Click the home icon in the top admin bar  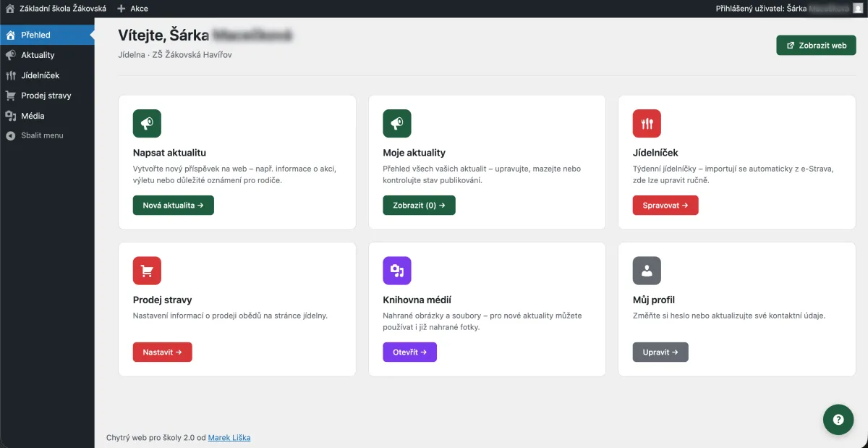tap(10, 9)
